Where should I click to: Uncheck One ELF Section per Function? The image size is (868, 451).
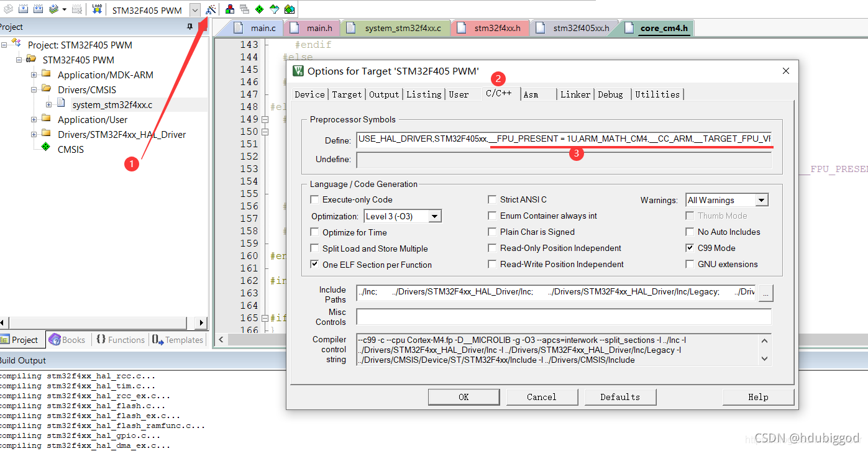314,265
